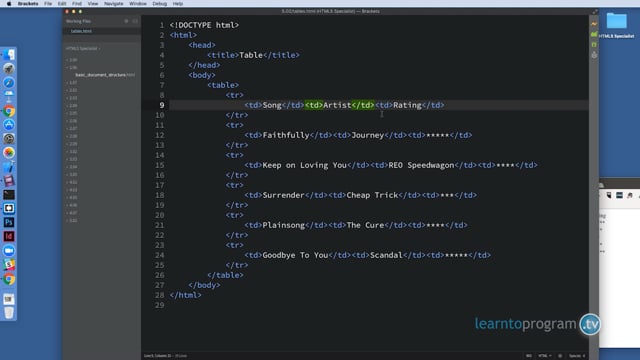
Task: Launch InDesign from the dock
Action: [x=9, y=236]
